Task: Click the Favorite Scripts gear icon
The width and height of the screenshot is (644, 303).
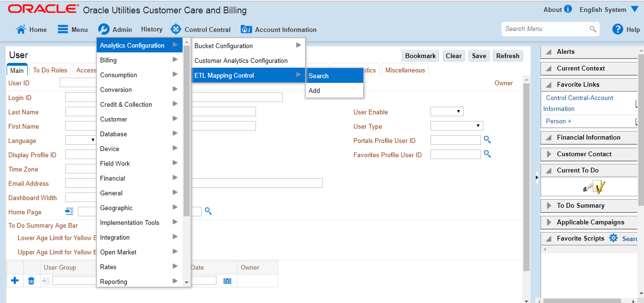Action: pos(613,238)
